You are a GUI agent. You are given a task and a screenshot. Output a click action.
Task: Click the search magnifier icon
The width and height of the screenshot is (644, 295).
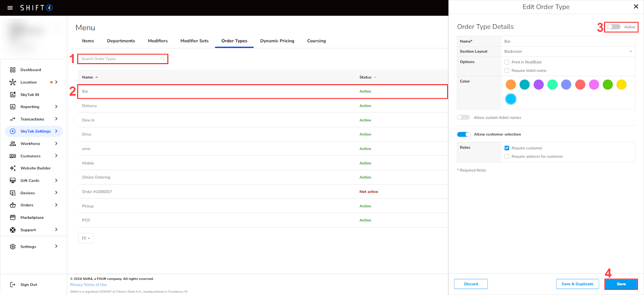pos(163,59)
